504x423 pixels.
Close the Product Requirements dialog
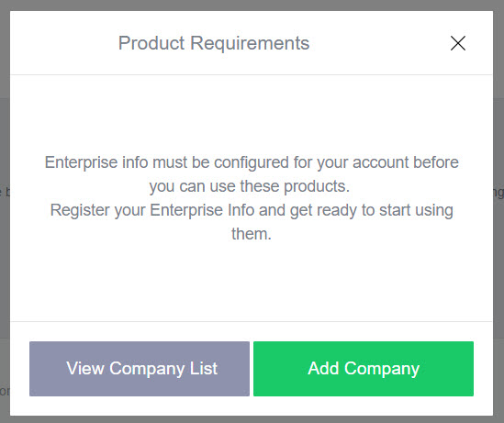(x=458, y=43)
